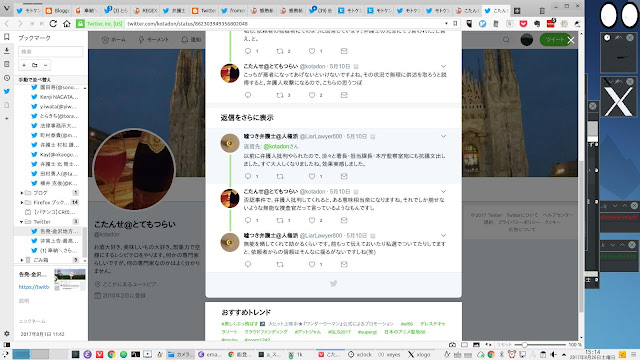Click the bookmark preview thumbnail
The height and width of the screenshot is (360, 640).
[70, 279]
